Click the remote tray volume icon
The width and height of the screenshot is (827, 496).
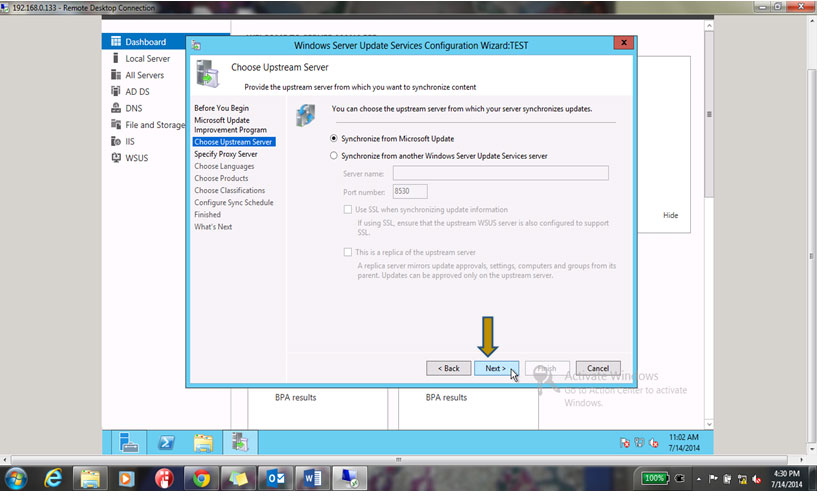point(654,443)
